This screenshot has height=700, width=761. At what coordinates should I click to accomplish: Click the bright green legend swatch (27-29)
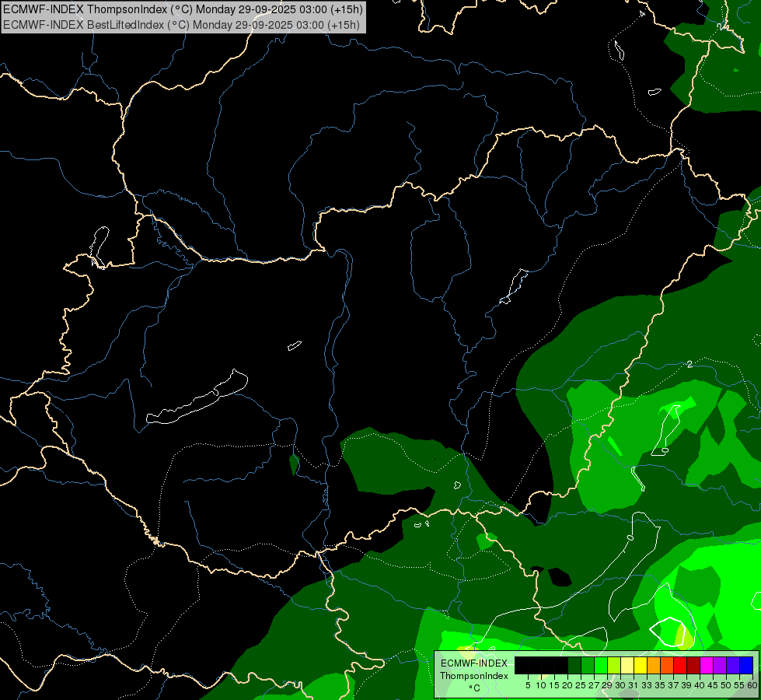[601, 665]
